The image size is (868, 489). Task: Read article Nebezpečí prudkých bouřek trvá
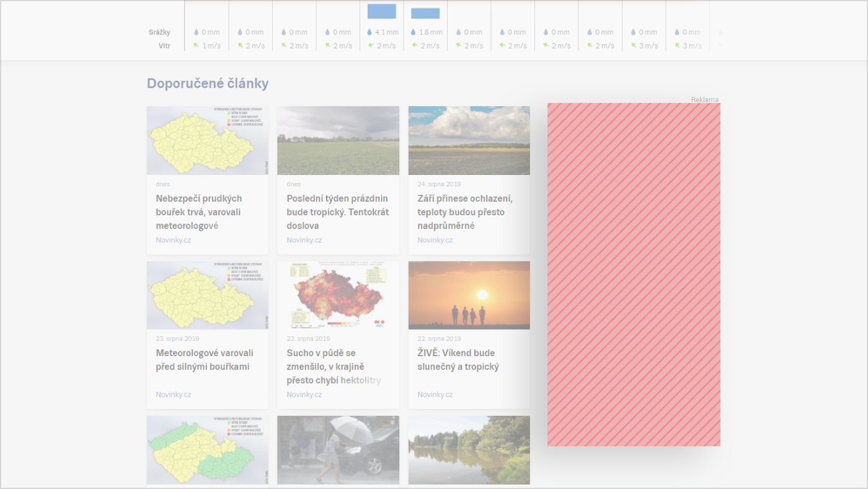click(x=199, y=212)
